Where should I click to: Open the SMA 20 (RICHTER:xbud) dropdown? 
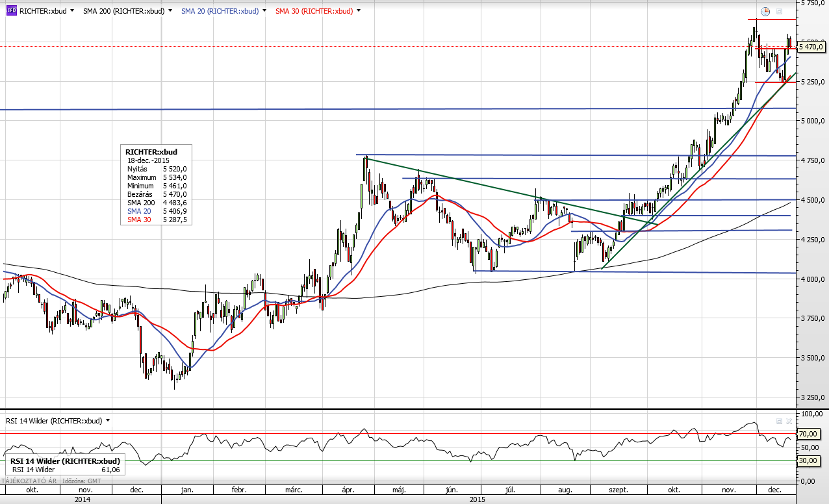264,11
